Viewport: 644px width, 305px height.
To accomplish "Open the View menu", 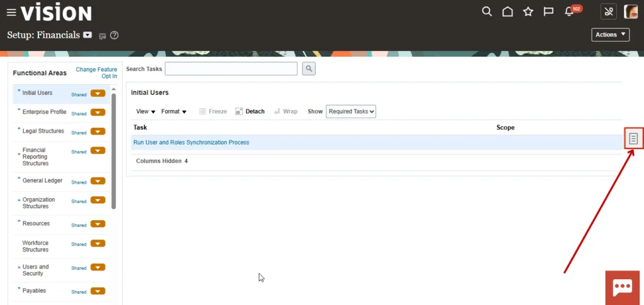I will click(146, 111).
